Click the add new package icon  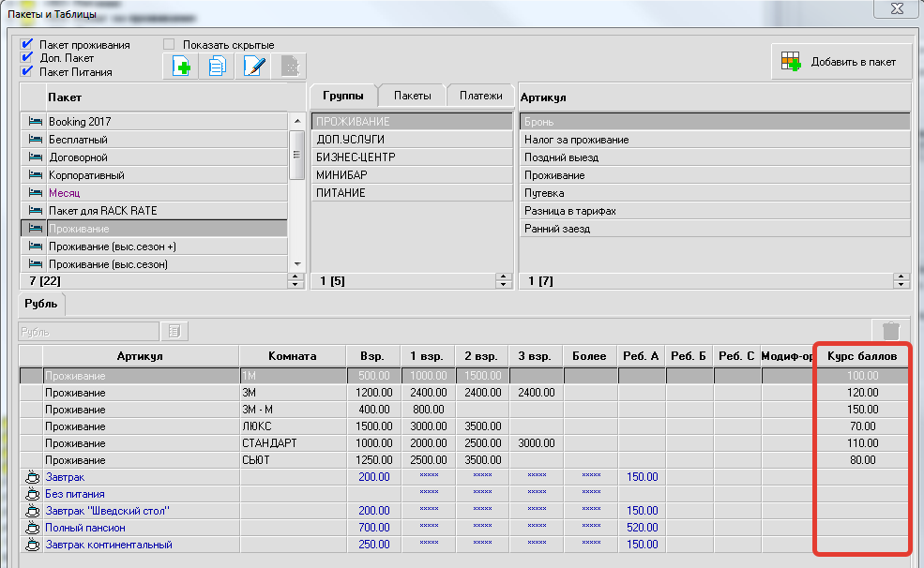[x=182, y=67]
